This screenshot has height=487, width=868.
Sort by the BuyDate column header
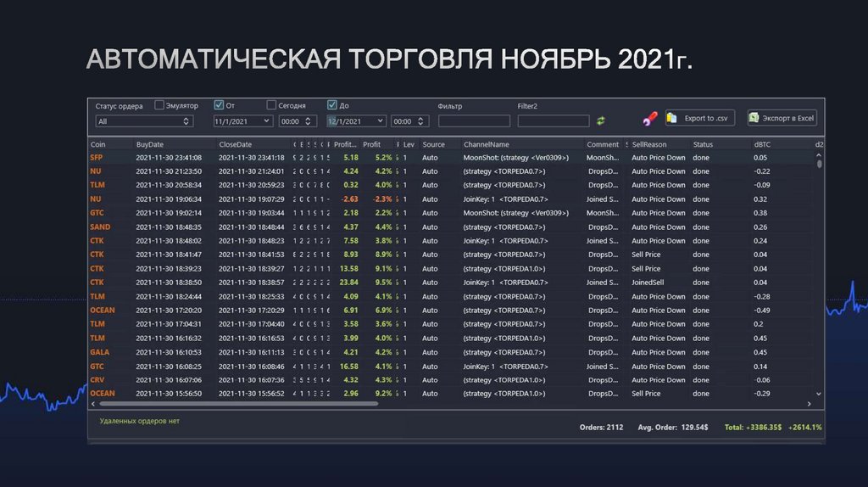pyautogui.click(x=149, y=144)
